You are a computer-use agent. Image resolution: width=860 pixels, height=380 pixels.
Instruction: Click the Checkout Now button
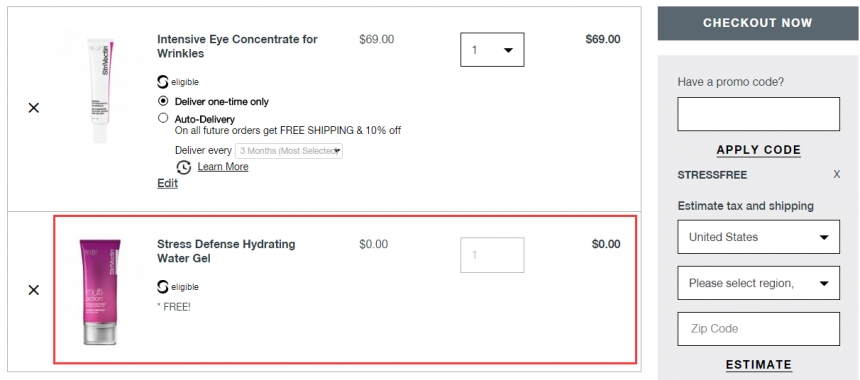click(x=758, y=23)
